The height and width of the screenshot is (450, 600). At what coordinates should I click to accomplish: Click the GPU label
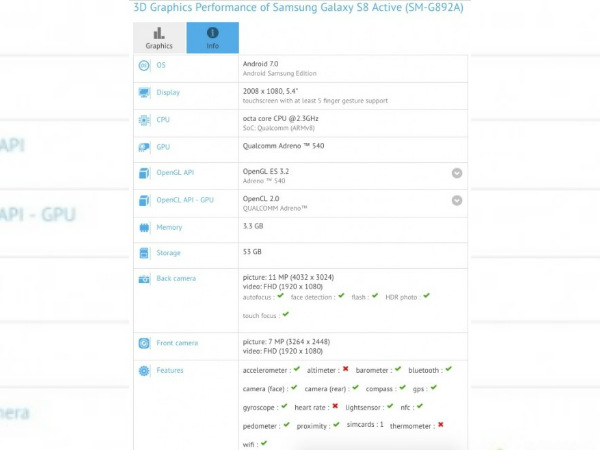(x=163, y=147)
